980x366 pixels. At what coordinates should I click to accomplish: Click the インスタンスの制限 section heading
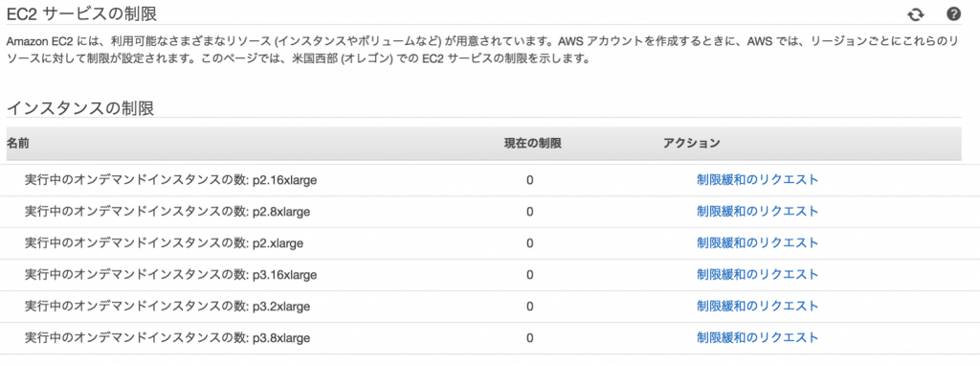(x=80, y=107)
